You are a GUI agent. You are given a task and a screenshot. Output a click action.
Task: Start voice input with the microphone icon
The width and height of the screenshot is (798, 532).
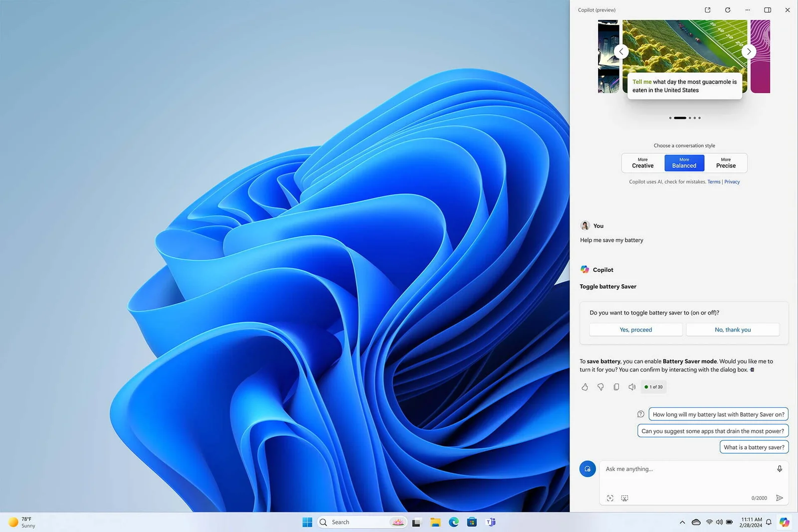[x=780, y=469]
